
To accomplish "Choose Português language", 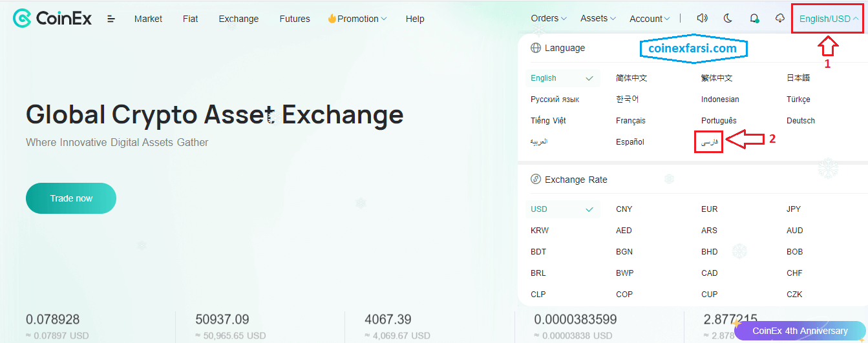I will 719,121.
